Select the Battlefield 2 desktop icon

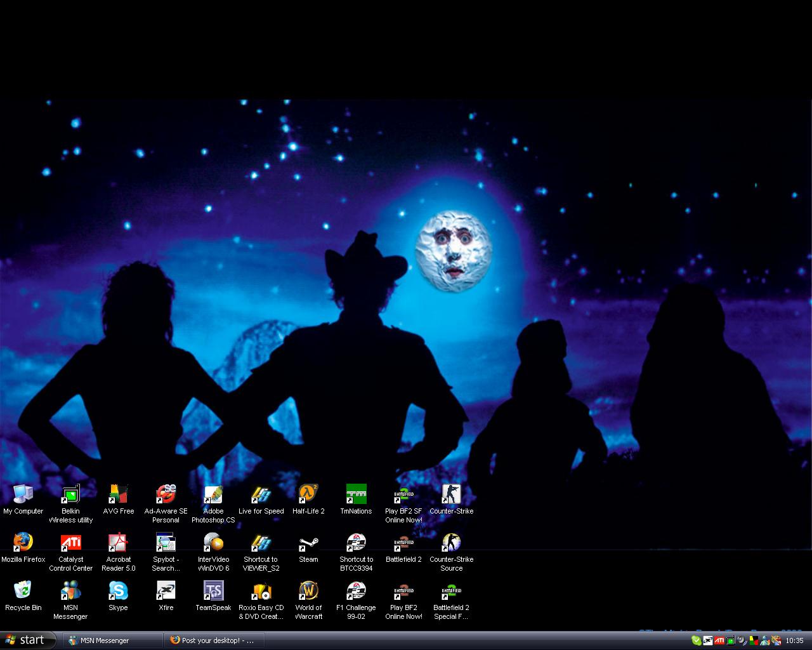pos(403,547)
